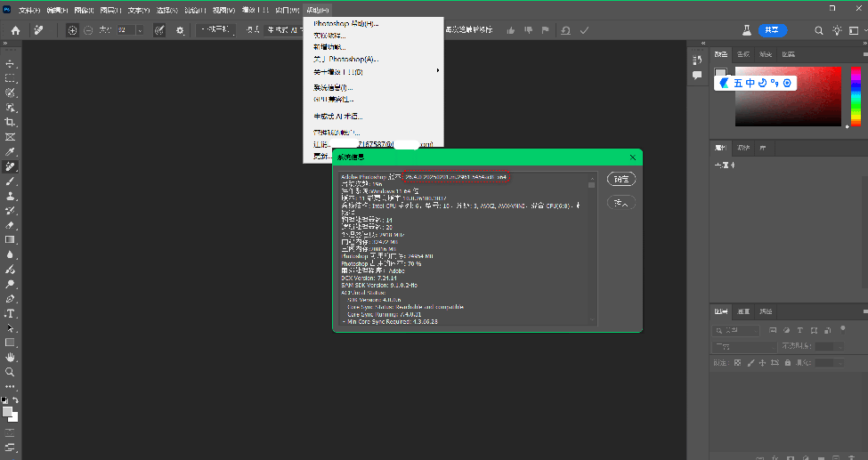The width and height of the screenshot is (868, 460).
Task: Select the Brush tool
Action: pos(10,182)
